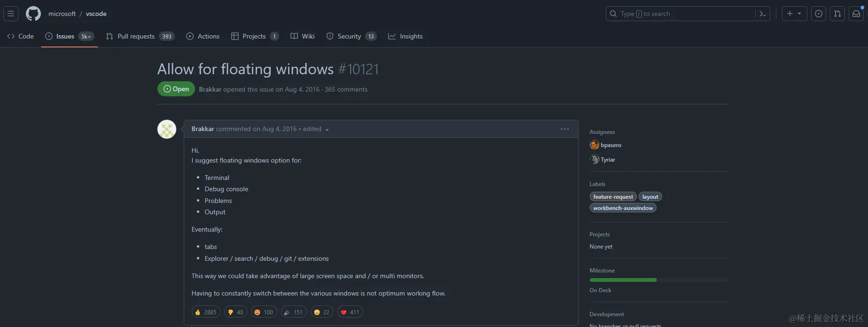Click the Assignees heading
This screenshot has height=327, width=868.
(602, 132)
